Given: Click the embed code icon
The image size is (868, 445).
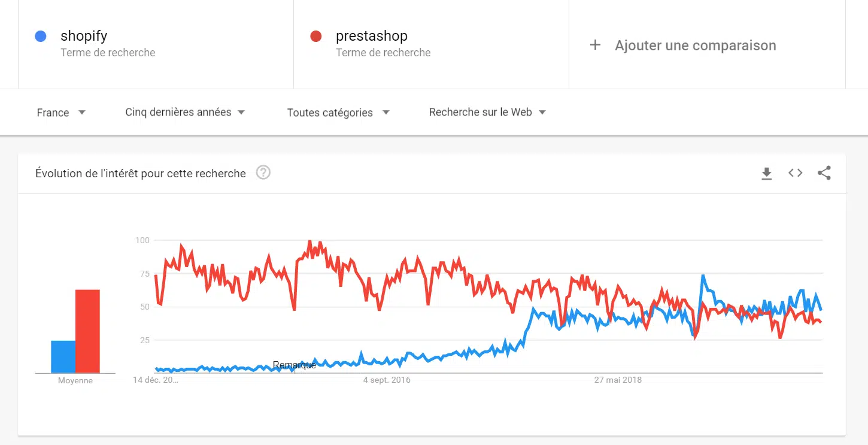Looking at the screenshot, I should pyautogui.click(x=795, y=173).
